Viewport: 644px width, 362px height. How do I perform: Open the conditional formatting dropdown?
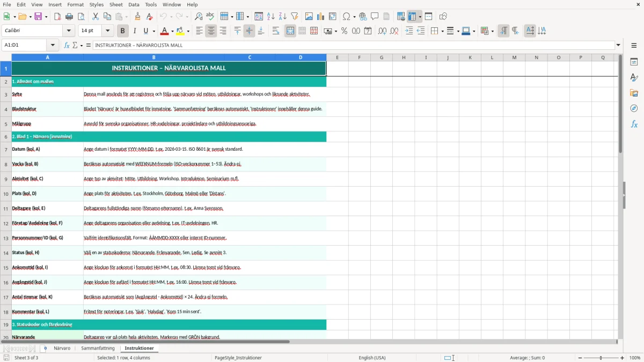(492, 31)
